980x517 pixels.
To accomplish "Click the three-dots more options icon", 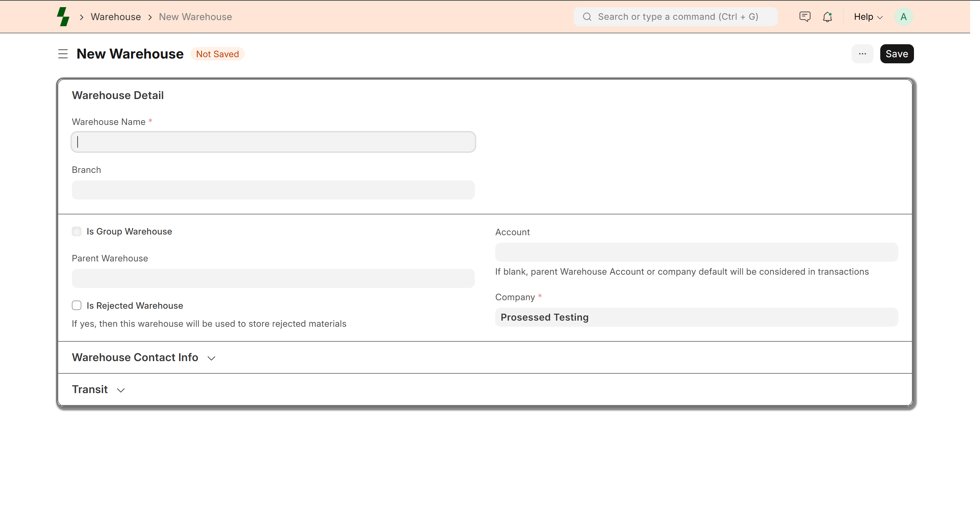I will 862,54.
